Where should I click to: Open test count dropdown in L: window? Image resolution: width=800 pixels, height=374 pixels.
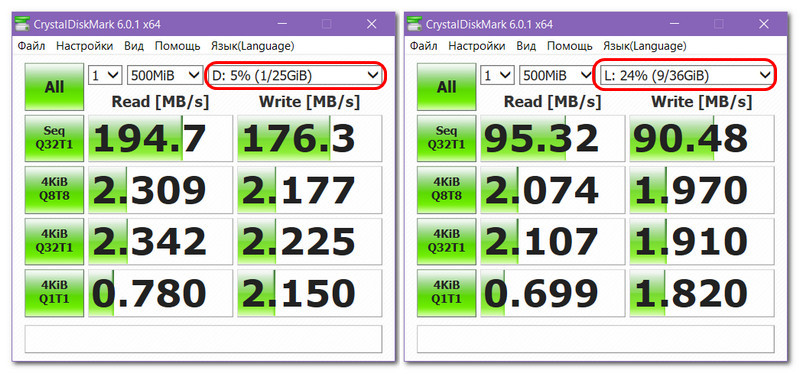click(497, 76)
